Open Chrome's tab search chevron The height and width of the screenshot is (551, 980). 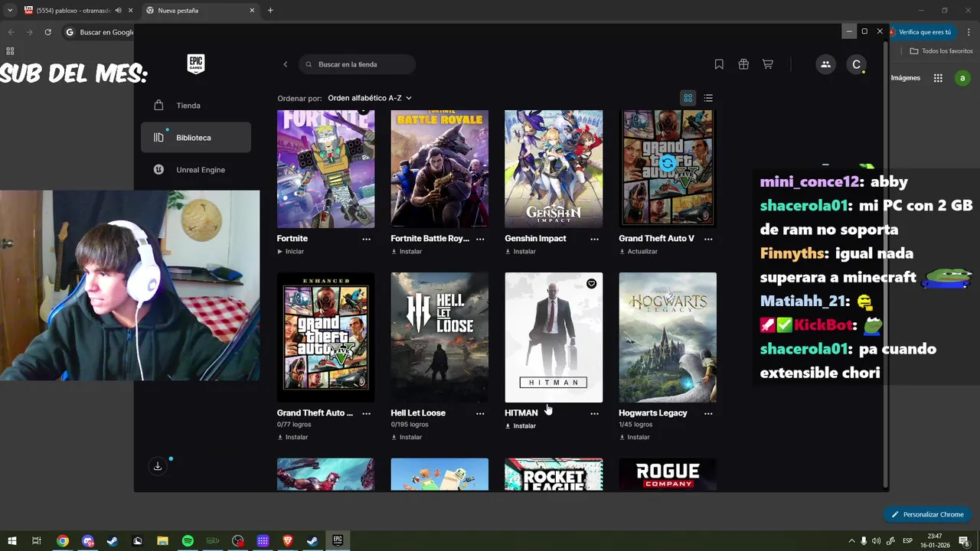[9, 11]
